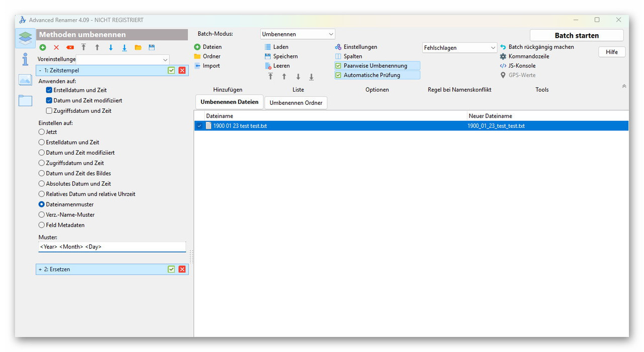Delete the selected method with red X
This screenshot has height=352, width=644.
[56, 47]
